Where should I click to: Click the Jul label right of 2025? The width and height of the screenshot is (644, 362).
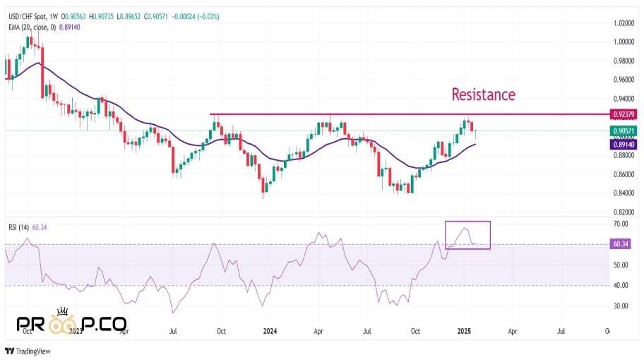[x=561, y=331]
